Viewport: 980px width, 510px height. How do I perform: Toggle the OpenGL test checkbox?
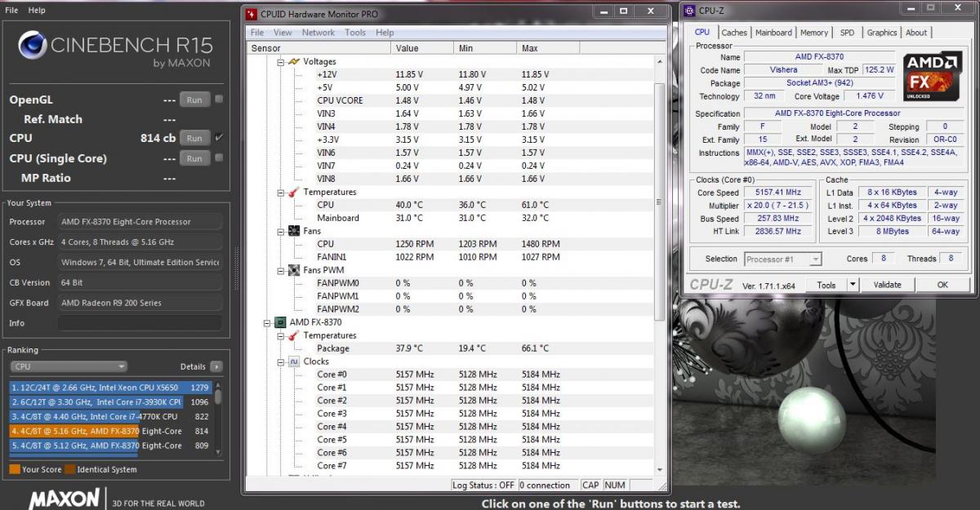pyautogui.click(x=219, y=100)
